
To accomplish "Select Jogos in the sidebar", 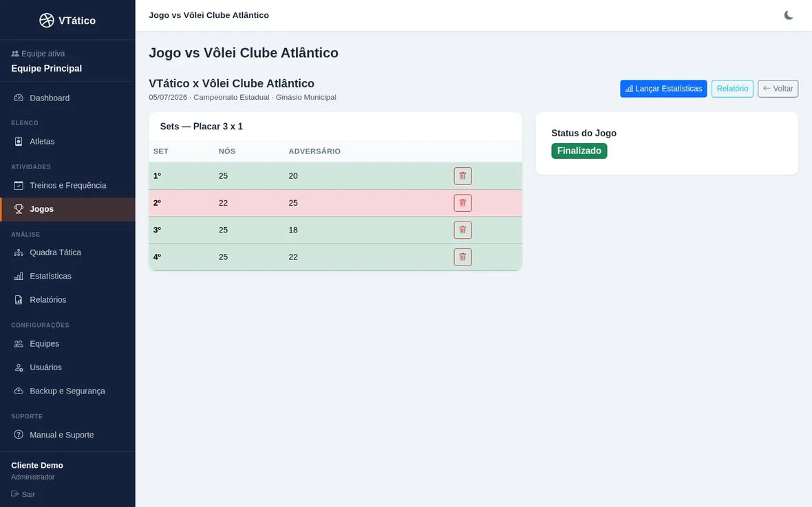I will point(68,209).
